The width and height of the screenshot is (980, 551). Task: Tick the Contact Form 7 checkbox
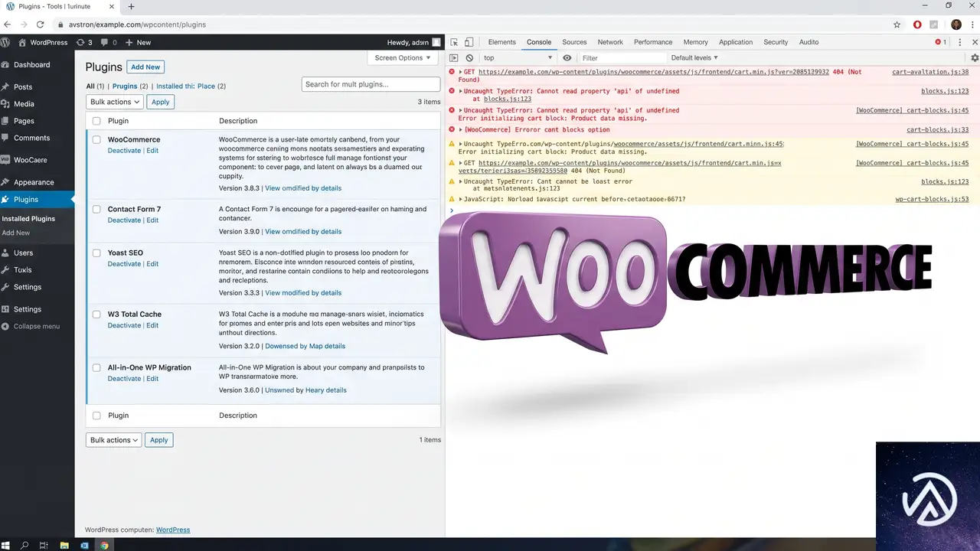pos(96,210)
